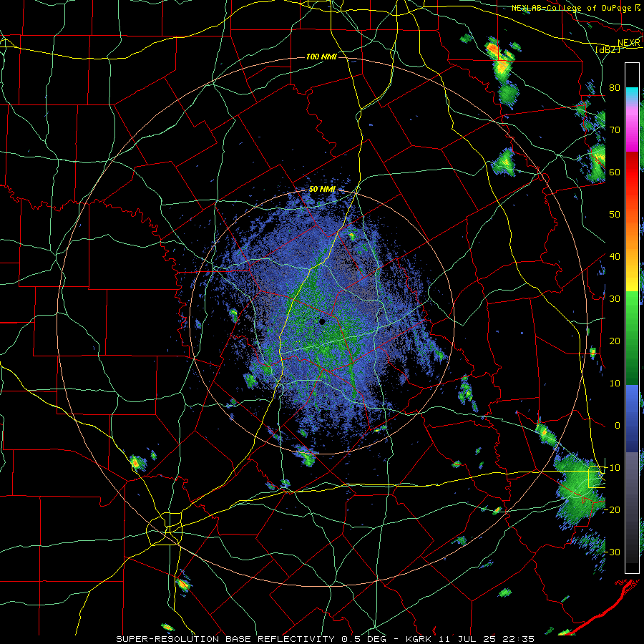Pick the magenta-pink segment of the color bar
Screen dimensions: 644x644
(632, 130)
